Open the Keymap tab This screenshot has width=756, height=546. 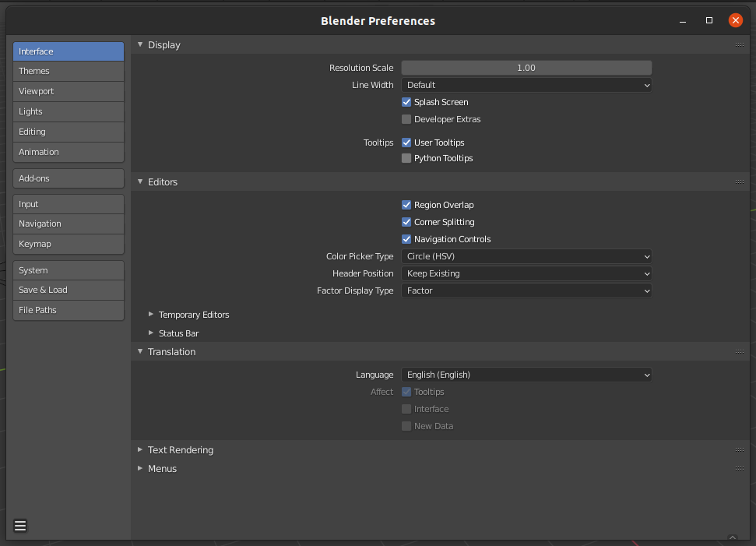69,244
